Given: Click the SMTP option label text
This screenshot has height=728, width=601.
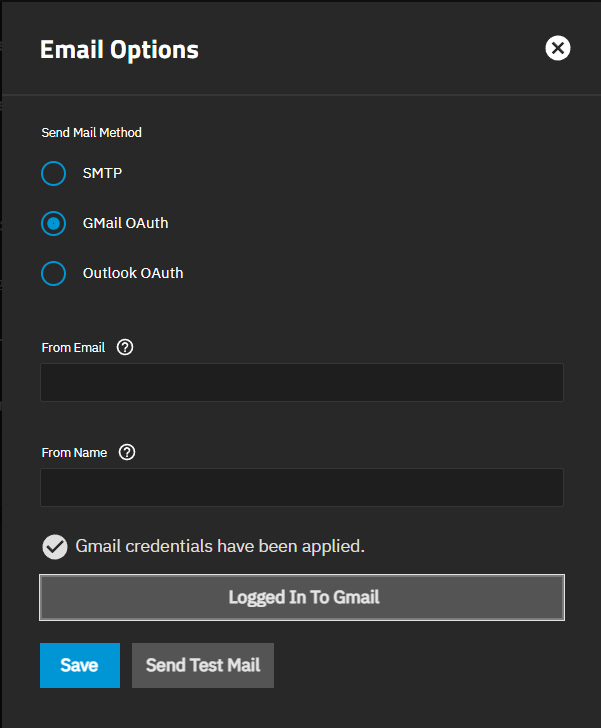Looking at the screenshot, I should [102, 173].
